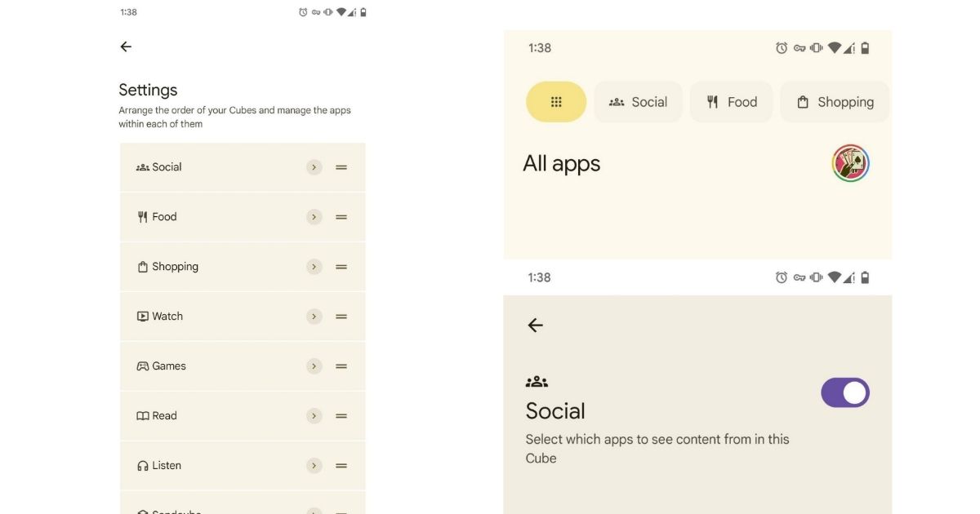This screenshot has width=980, height=514.
Task: Select the Shopping label in Settings list
Action: (175, 267)
